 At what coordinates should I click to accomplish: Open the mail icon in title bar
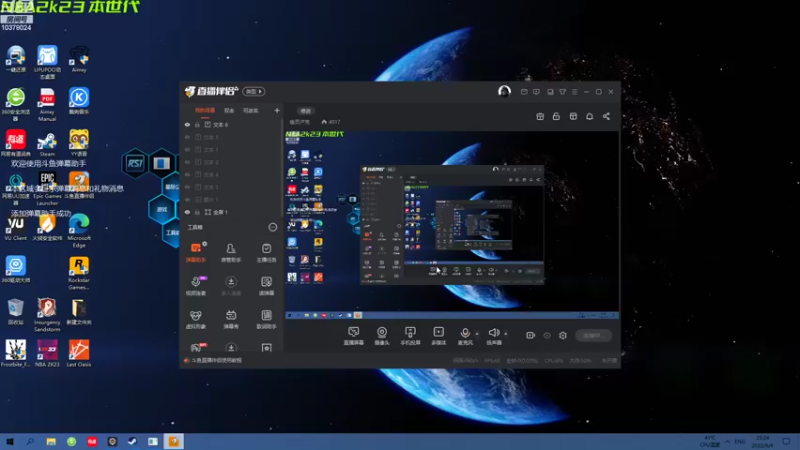pos(524,92)
